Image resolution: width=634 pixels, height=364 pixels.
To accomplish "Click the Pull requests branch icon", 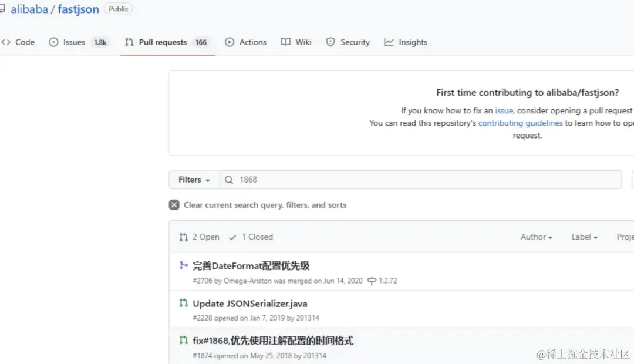I will click(x=129, y=42).
